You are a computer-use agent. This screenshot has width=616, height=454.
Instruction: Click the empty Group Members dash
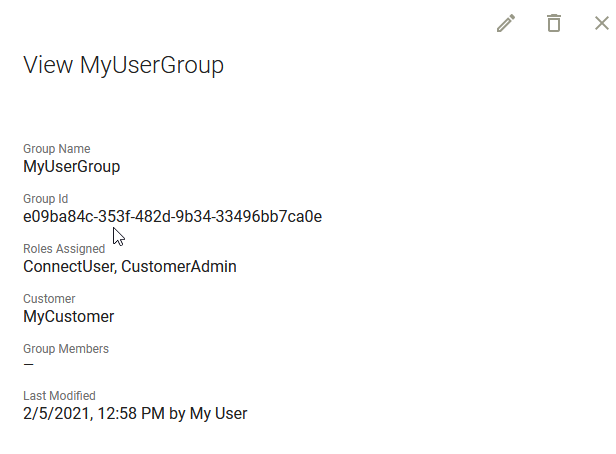tap(28, 365)
